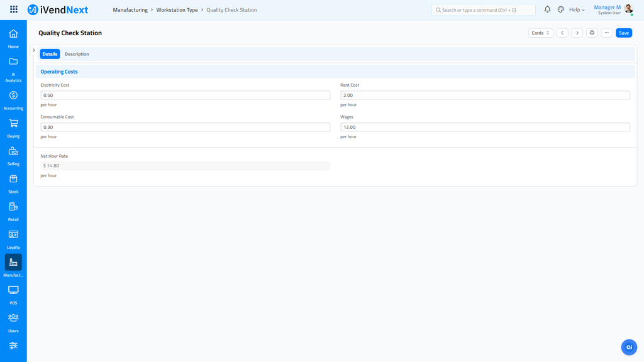
Task: Collapse the Operating Costs section
Action: [x=59, y=72]
